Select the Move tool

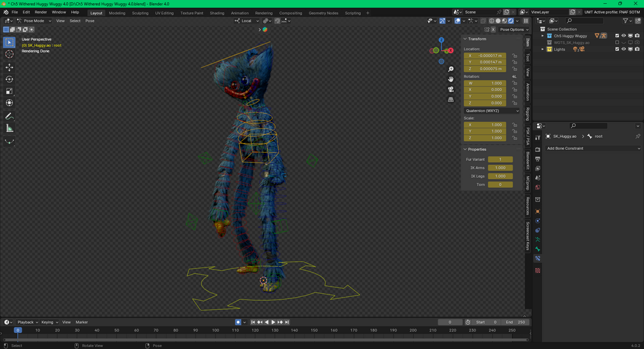tap(10, 67)
